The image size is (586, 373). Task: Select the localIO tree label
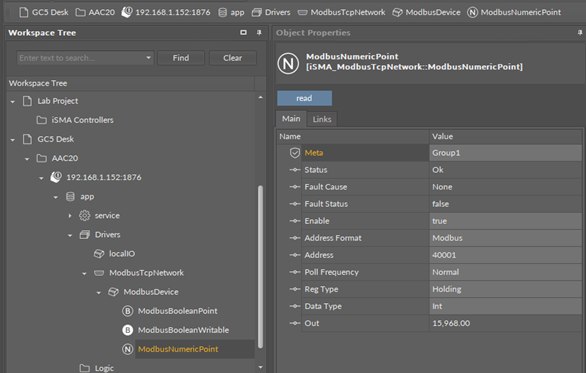[122, 254]
